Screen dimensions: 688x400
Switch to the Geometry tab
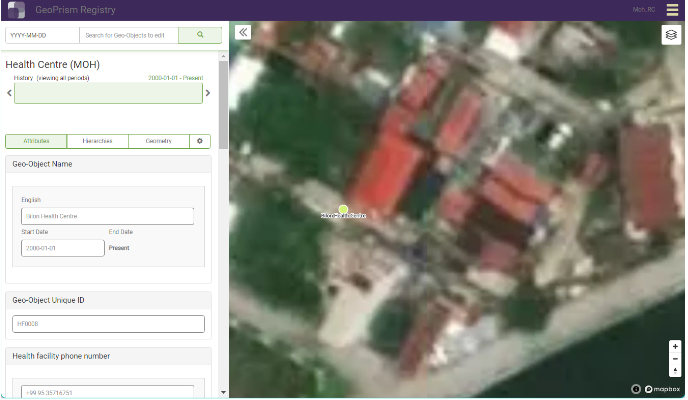159,142
